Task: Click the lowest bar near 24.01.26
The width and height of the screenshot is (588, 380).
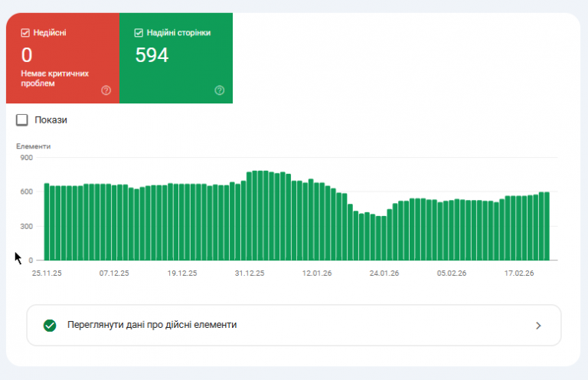Action: 378,238
